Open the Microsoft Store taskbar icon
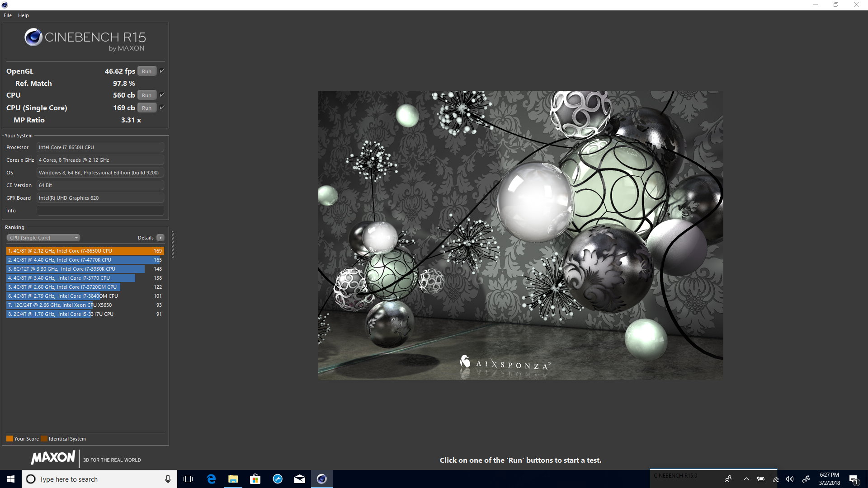 coord(255,479)
